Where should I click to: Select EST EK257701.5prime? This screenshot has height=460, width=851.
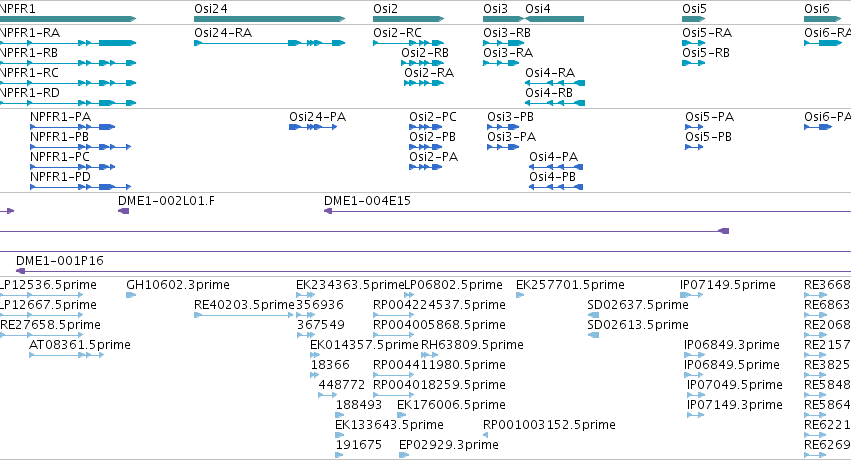(x=520, y=295)
